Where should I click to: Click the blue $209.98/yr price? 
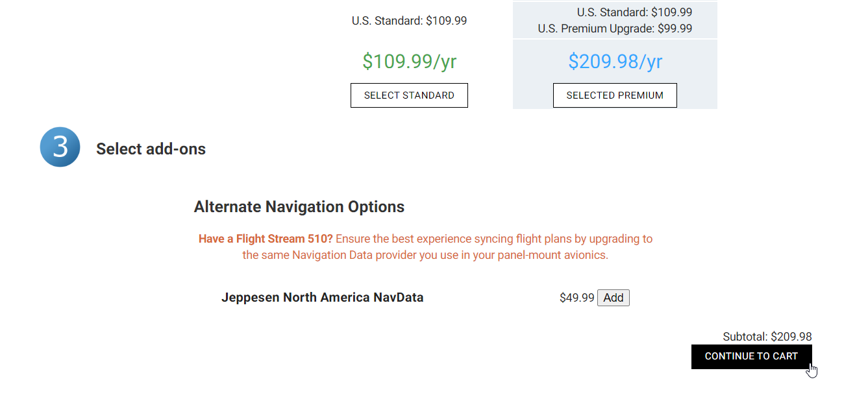pos(615,62)
